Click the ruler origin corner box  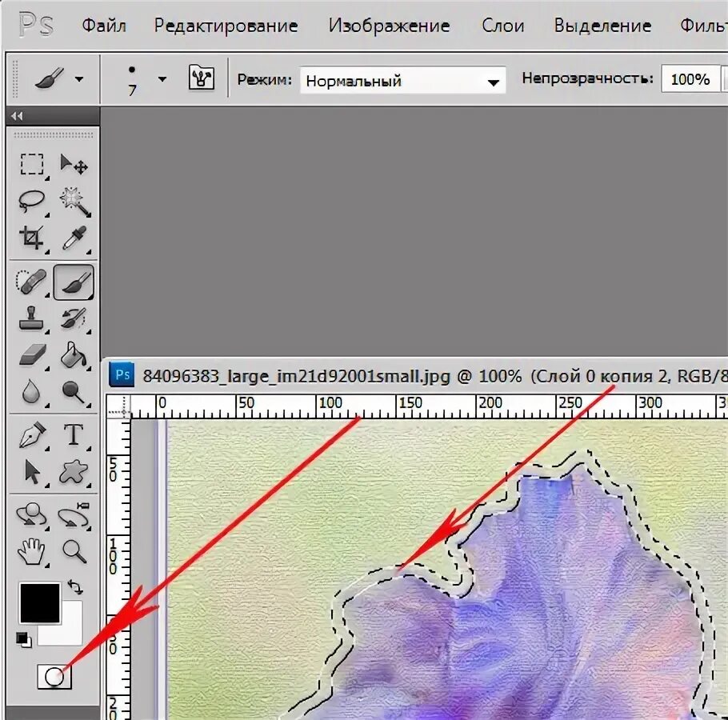click(x=118, y=406)
